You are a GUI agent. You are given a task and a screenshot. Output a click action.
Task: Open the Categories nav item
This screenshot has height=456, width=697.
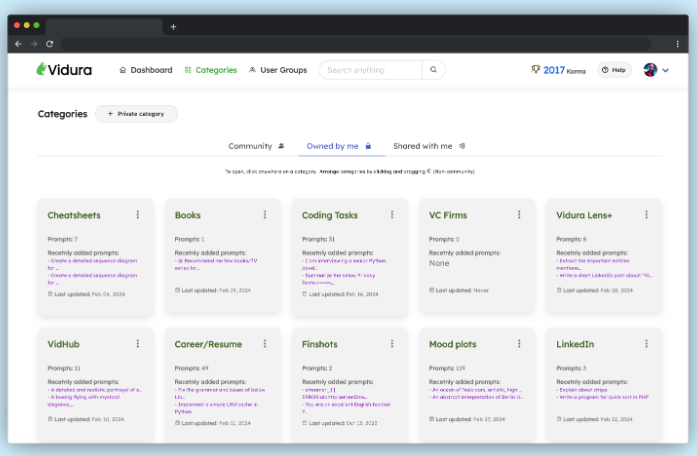(211, 70)
